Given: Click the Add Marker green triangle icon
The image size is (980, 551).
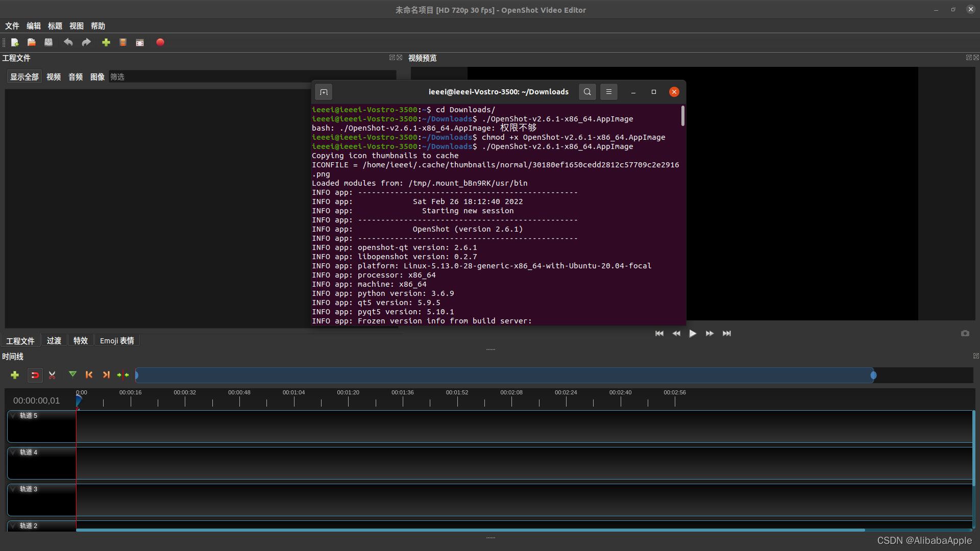Looking at the screenshot, I should (72, 375).
